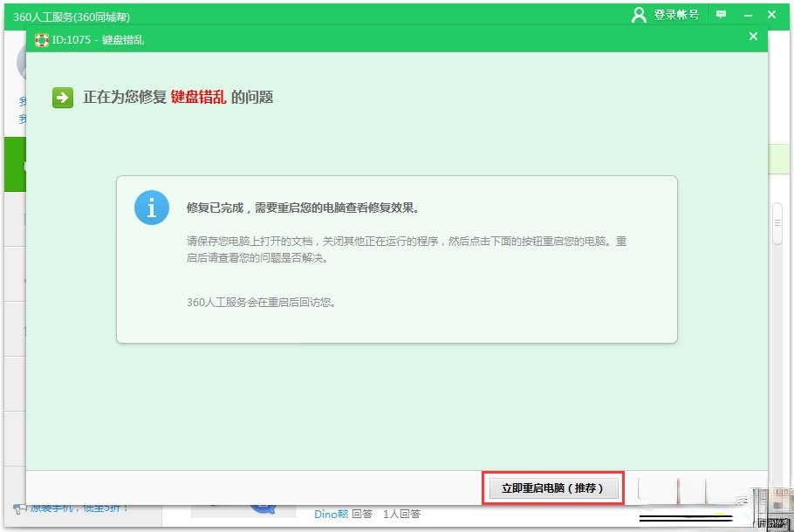Screen dimensions: 794x532
Task: Click the 360人工服务(360同城帮) title text
Action: pyautogui.click(x=72, y=17)
